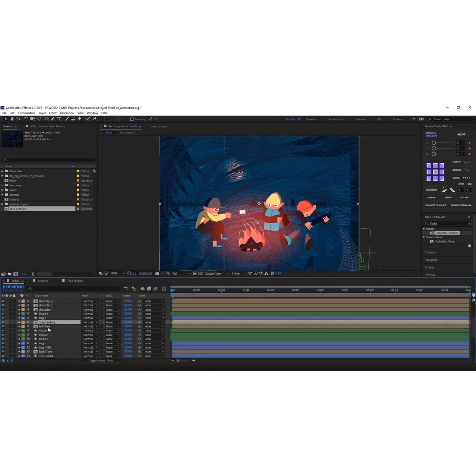Collapse the Distort effects category
Viewport: 476px width, 476px height.
(x=424, y=229)
